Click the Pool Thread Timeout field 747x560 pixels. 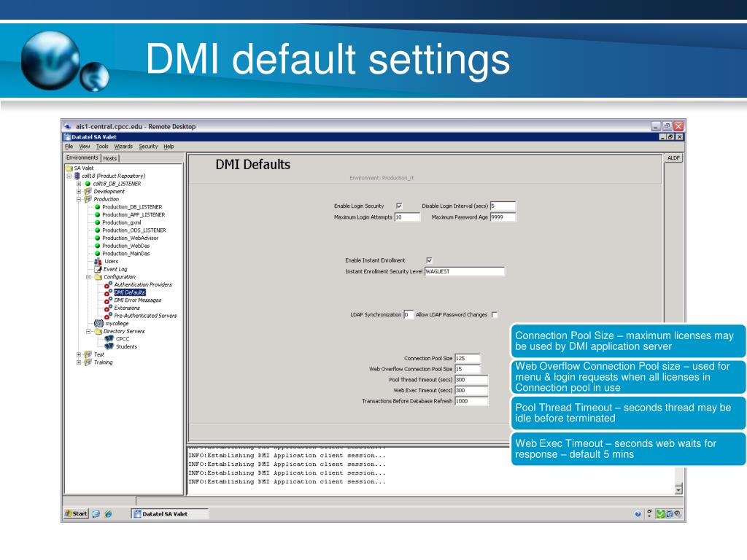pyautogui.click(x=471, y=379)
